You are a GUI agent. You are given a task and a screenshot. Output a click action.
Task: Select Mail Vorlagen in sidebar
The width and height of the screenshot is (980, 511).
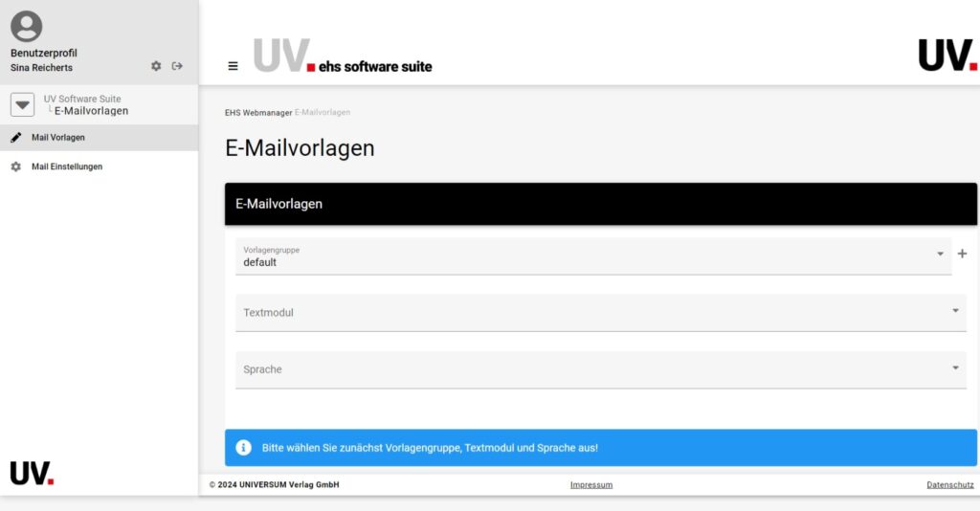(58, 138)
